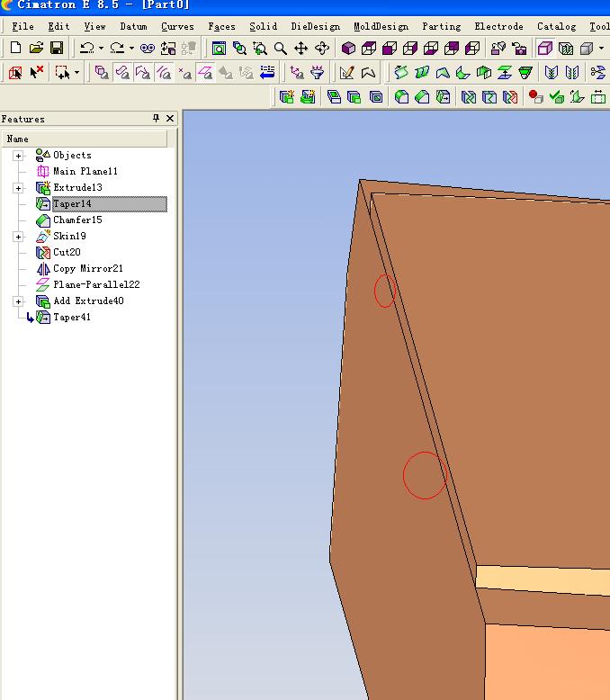Switch to isometric view solid purple cube
Image resolution: width=610 pixels, height=700 pixels.
(x=348, y=48)
